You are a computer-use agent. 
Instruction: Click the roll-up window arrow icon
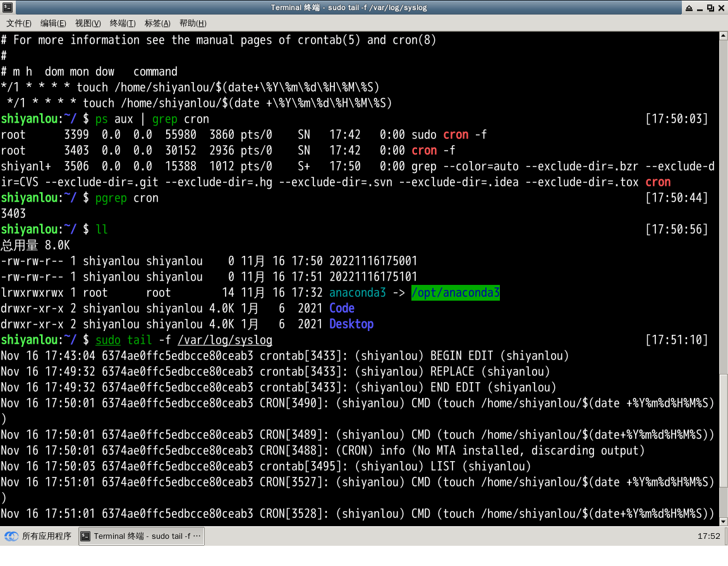tap(689, 8)
